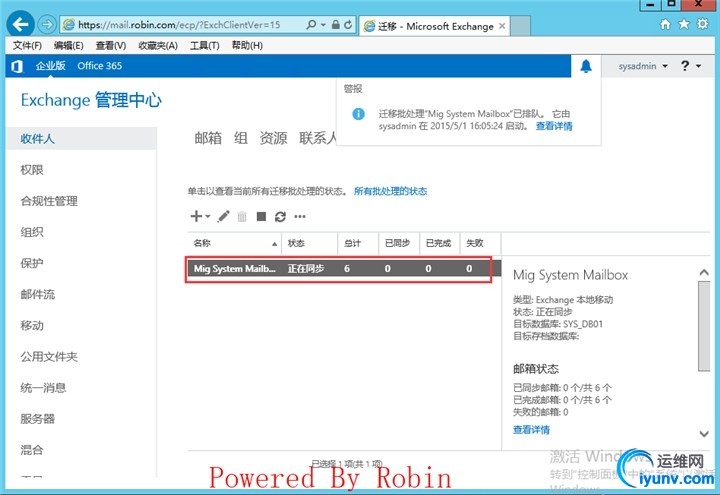Screen dimensions: 720x495
Task: Open the 查看(V) menu
Action: pos(111,45)
